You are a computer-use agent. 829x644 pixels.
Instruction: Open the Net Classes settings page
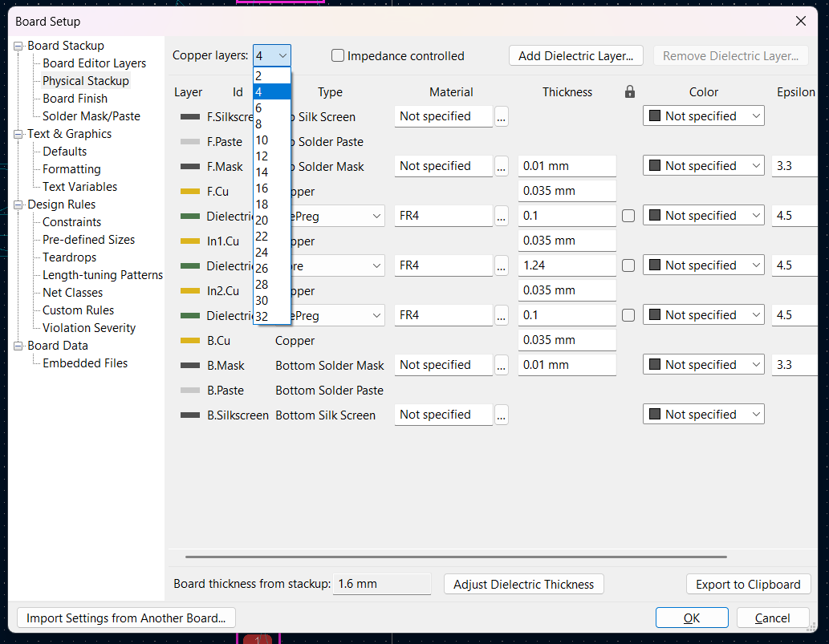tap(72, 293)
